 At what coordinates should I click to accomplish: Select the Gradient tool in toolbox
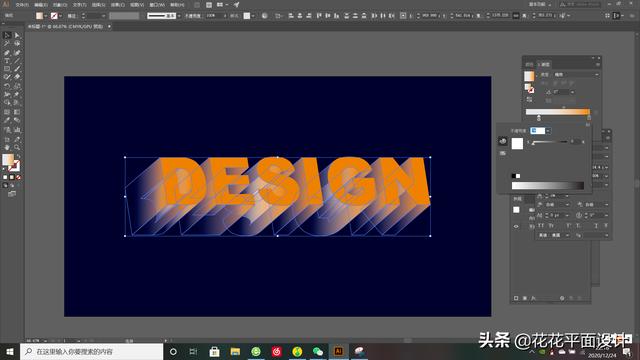tap(17, 112)
